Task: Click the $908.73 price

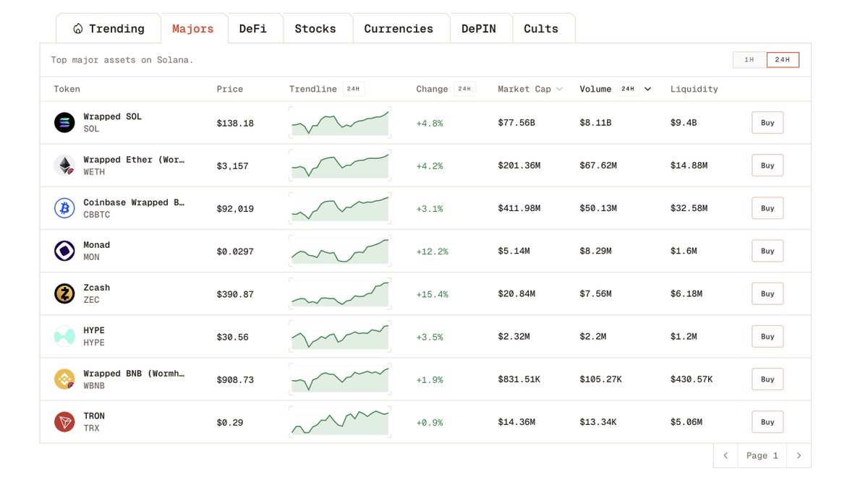Action: point(235,379)
